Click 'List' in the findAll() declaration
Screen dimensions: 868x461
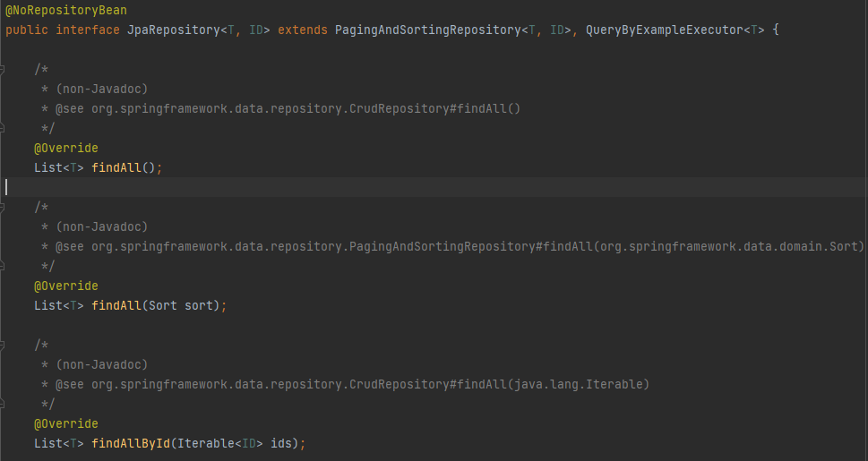pyautogui.click(x=48, y=167)
